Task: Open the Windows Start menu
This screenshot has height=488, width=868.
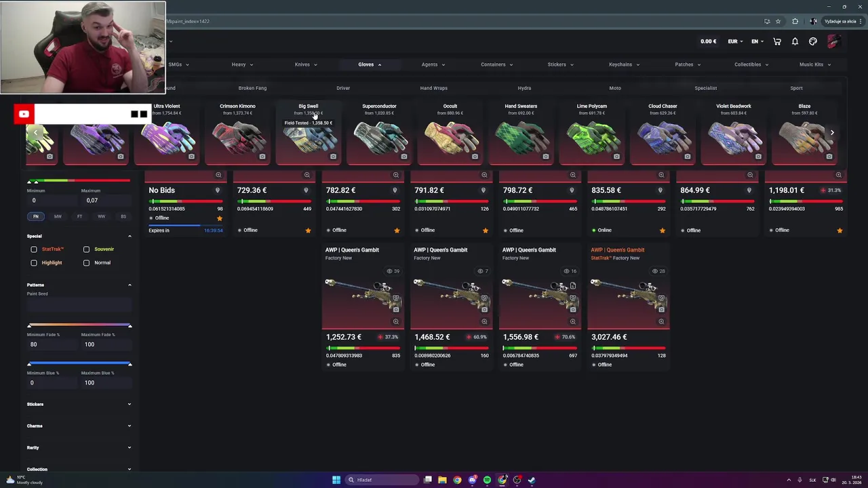Action: (336, 480)
